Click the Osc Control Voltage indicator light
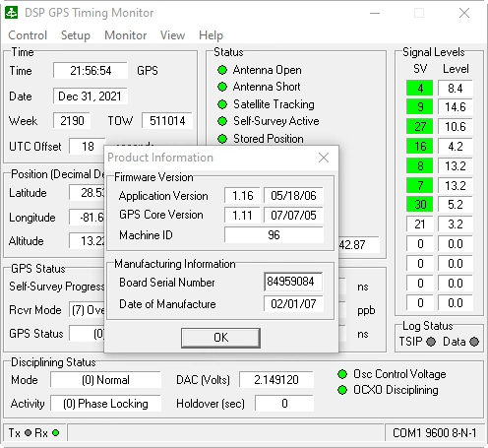The image size is (488, 448). pos(342,374)
